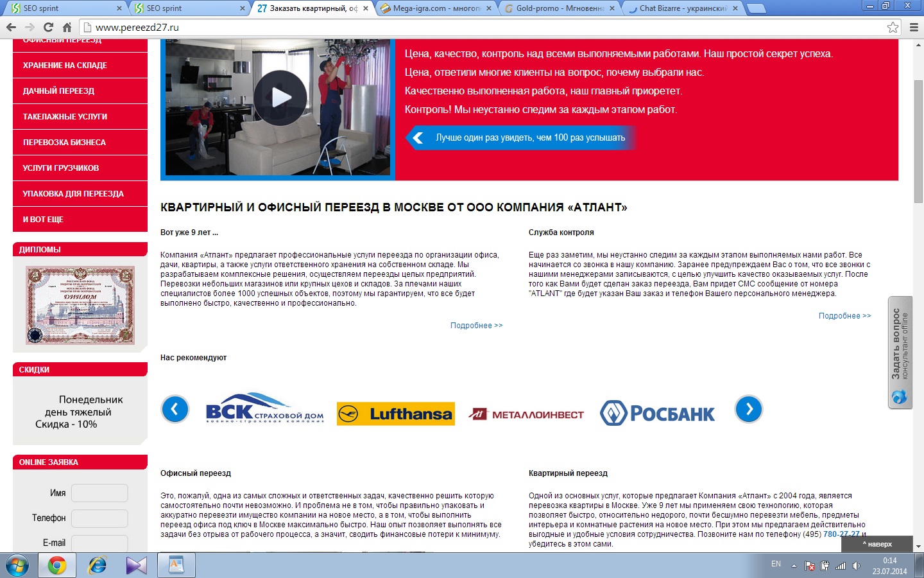Click the page vertical scrollbar thumb
The width and height of the screenshot is (924, 578).
pyautogui.click(x=918, y=142)
